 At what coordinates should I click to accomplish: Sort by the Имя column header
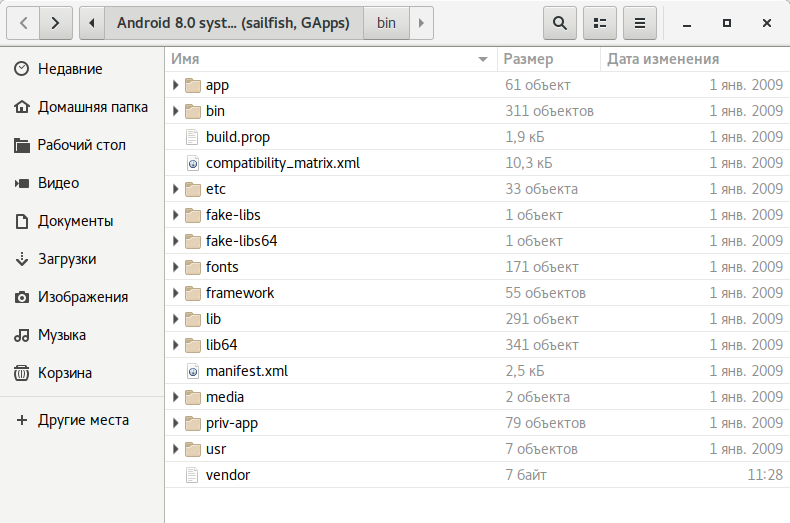click(331, 59)
